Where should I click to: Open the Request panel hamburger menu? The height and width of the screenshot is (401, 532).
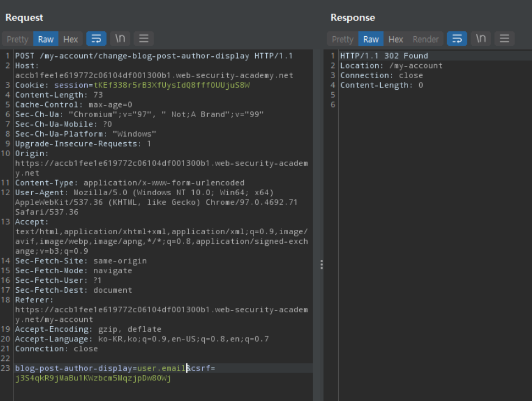point(143,38)
